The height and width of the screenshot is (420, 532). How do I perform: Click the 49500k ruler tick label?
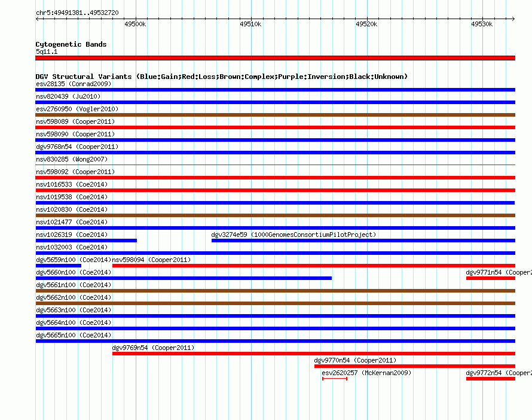click(x=135, y=24)
